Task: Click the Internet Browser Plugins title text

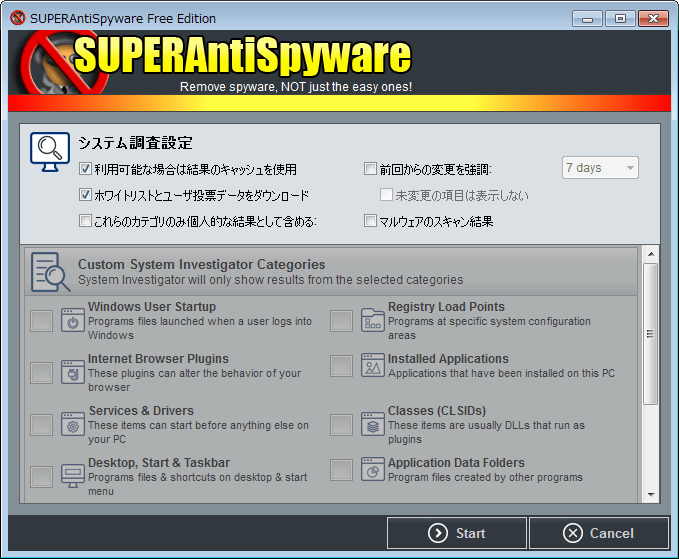Action: click(x=158, y=359)
